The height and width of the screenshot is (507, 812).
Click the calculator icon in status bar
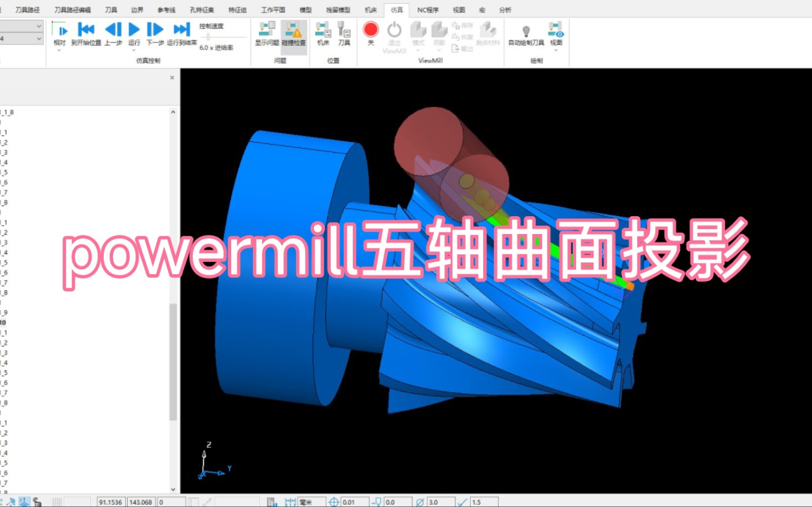271,502
